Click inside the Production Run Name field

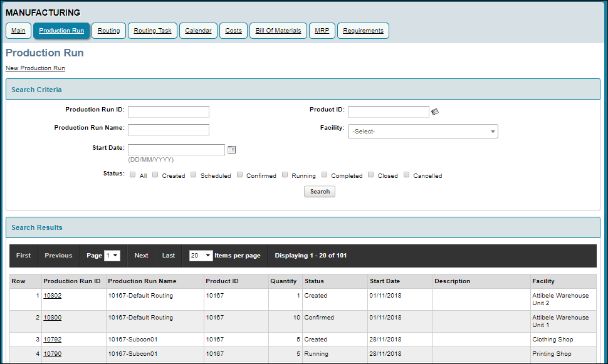click(168, 130)
